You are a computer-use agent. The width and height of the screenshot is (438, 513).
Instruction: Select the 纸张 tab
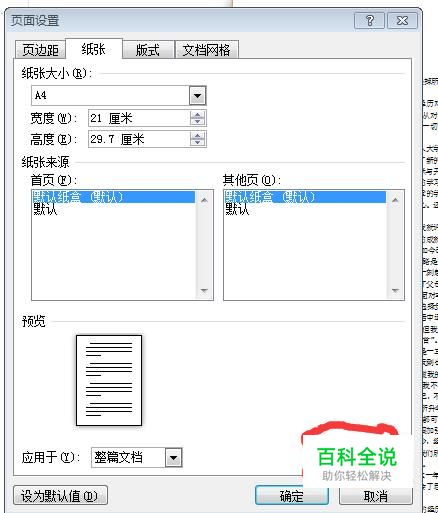coord(94,49)
